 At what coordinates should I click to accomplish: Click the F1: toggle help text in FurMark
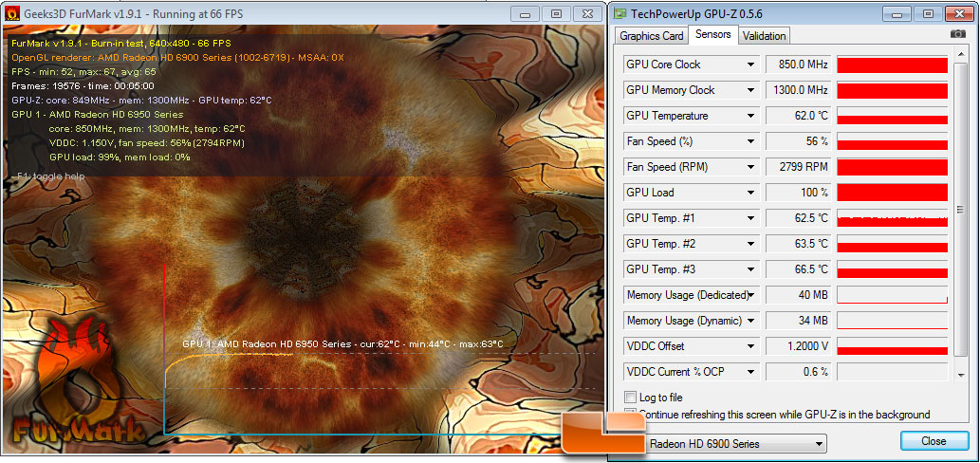tap(47, 176)
